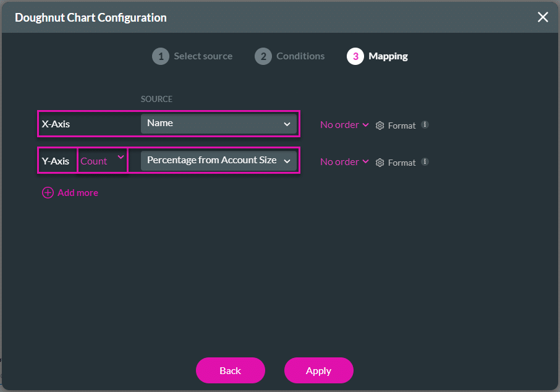This screenshot has width=560, height=392.
Task: Click the Y-Axis Format info icon
Action: tap(425, 162)
